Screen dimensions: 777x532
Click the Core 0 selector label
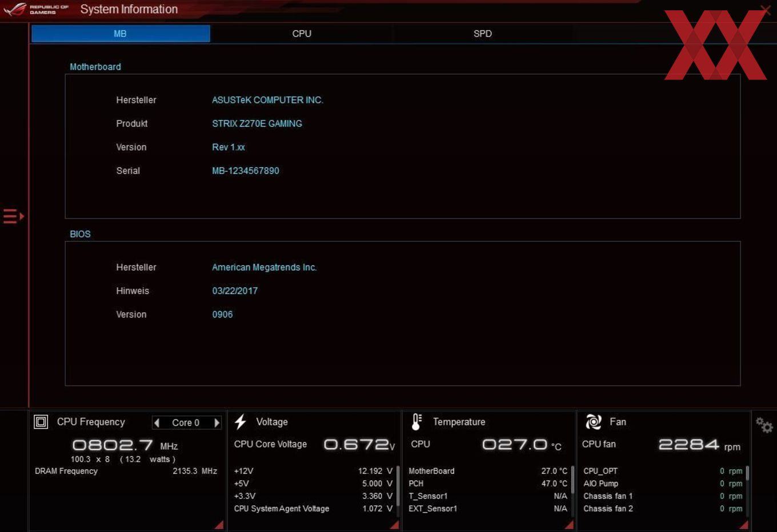[x=186, y=422]
